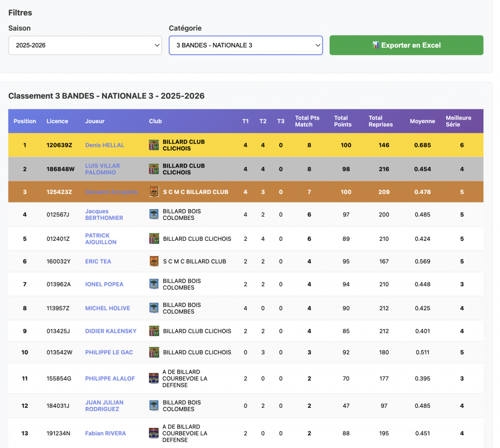Open IONEL POPEA player link
This screenshot has height=448, width=500.
(x=104, y=284)
